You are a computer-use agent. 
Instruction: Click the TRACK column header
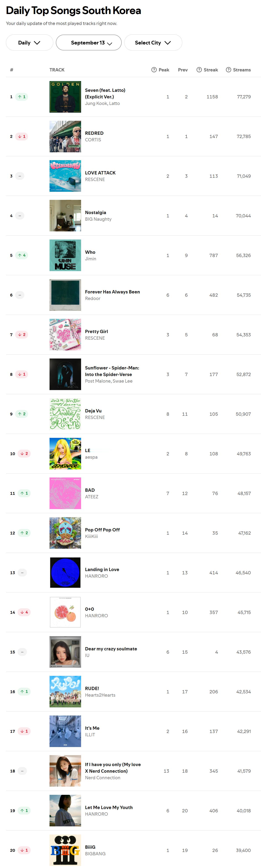pos(57,70)
